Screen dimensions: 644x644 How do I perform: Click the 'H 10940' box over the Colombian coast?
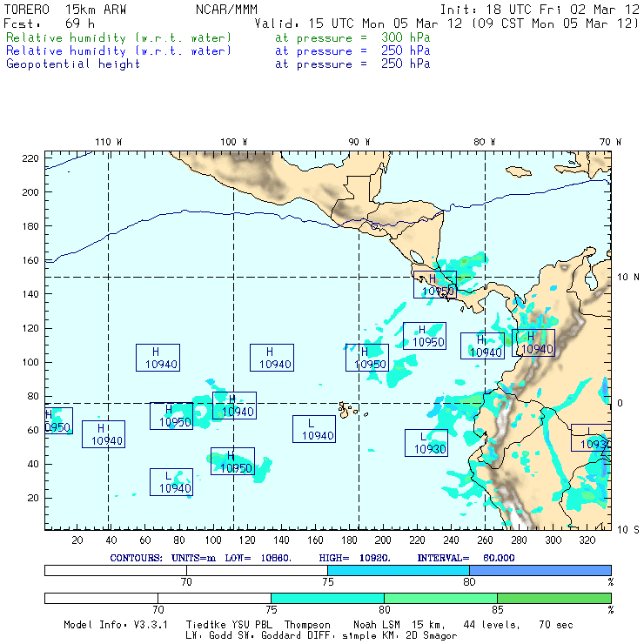click(x=533, y=343)
